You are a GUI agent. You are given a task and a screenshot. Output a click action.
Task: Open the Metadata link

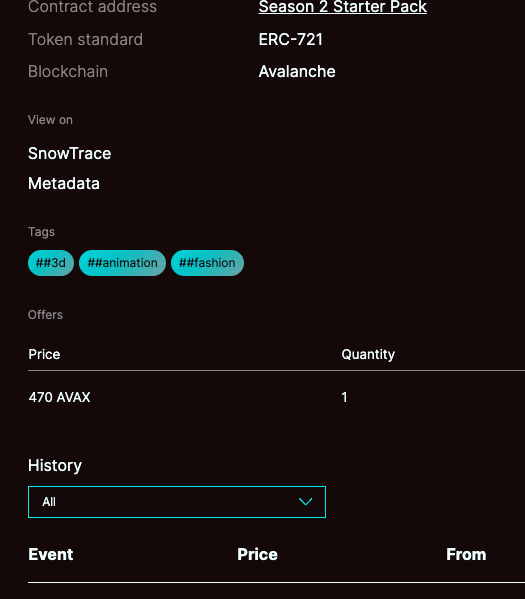[64, 183]
